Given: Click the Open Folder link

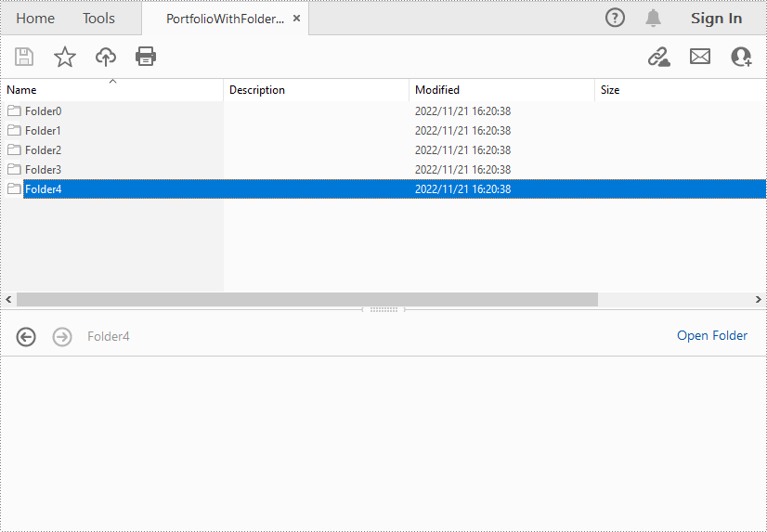Looking at the screenshot, I should coord(711,335).
